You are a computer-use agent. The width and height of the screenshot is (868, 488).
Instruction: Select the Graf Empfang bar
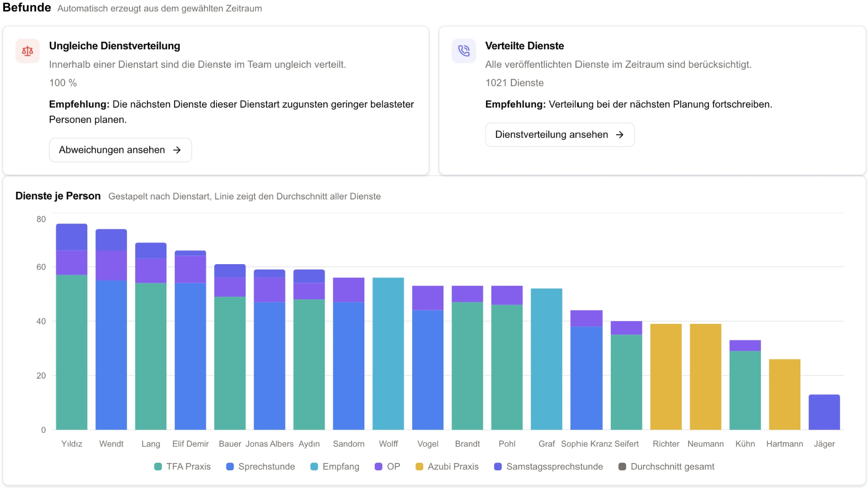pos(547,359)
